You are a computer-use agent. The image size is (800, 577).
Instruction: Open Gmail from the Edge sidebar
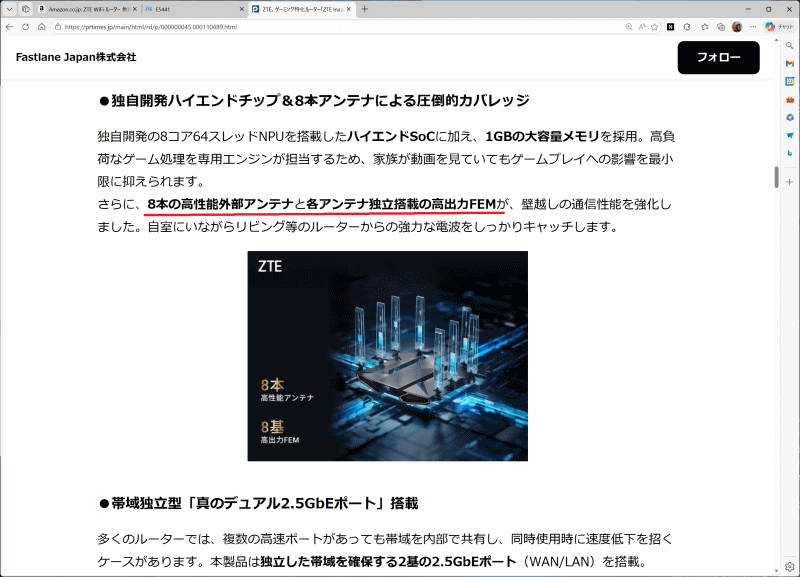point(789,64)
